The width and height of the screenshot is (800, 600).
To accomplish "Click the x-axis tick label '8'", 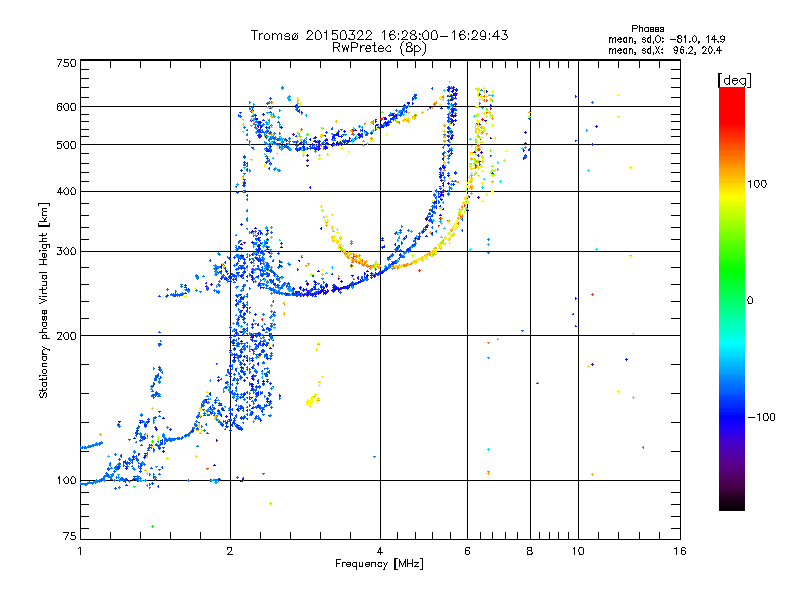I will coord(530,551).
